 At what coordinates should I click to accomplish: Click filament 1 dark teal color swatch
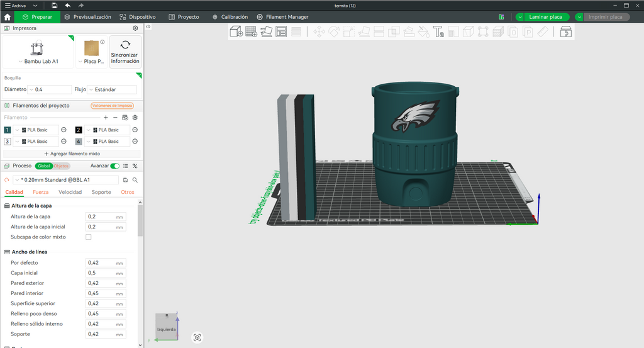coord(8,130)
